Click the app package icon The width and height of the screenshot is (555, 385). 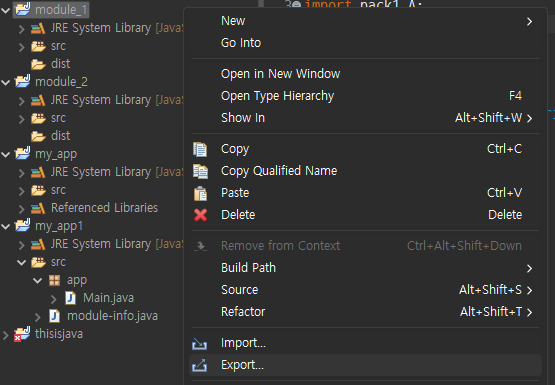click(x=54, y=280)
